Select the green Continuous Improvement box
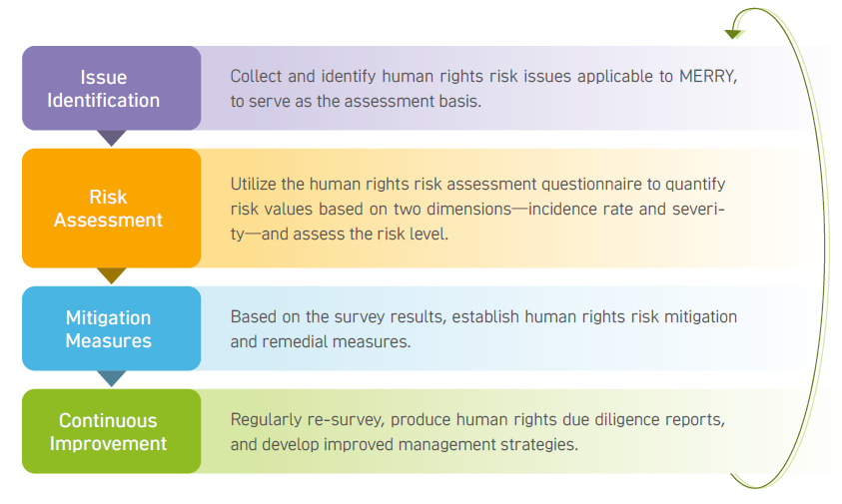The image size is (842, 504). tap(111, 431)
